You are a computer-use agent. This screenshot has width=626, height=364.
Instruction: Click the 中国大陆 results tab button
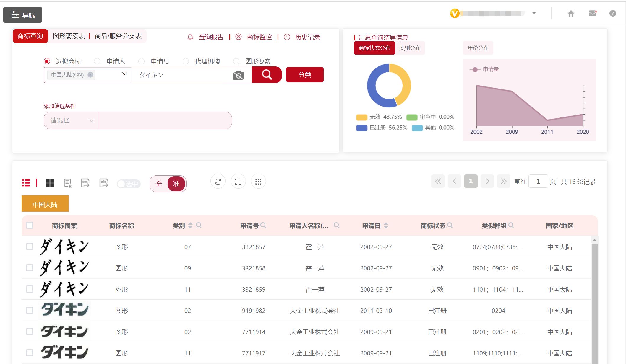coord(45,204)
